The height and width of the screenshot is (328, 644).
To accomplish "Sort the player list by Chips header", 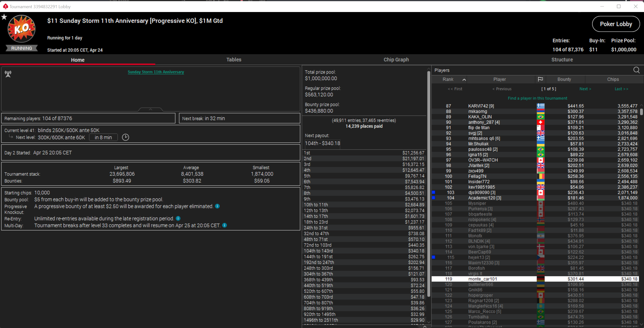I will [613, 79].
